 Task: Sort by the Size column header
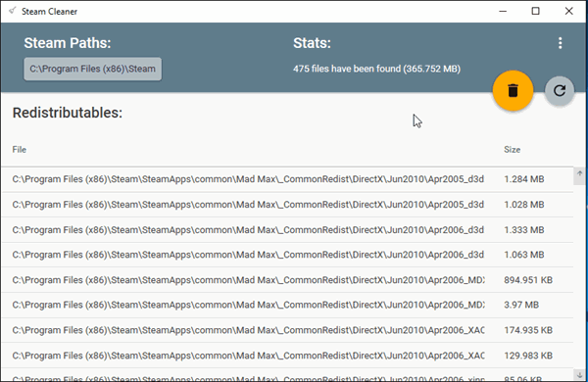(512, 150)
